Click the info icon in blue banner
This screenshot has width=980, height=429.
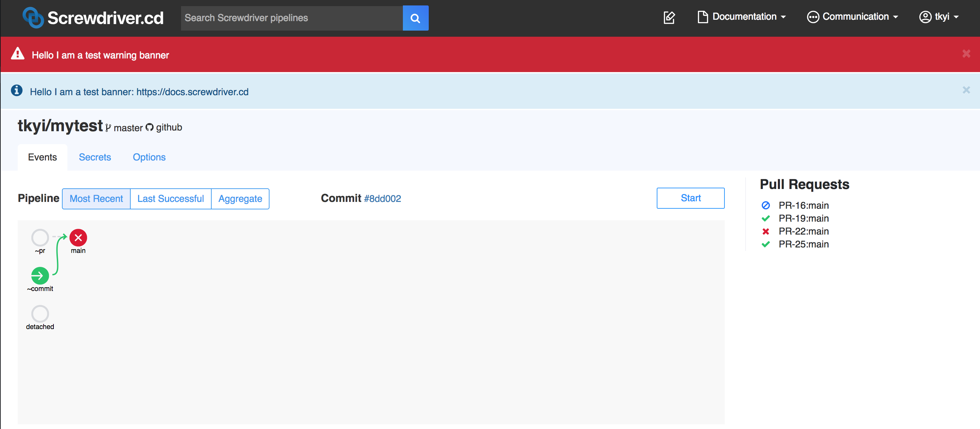point(17,91)
